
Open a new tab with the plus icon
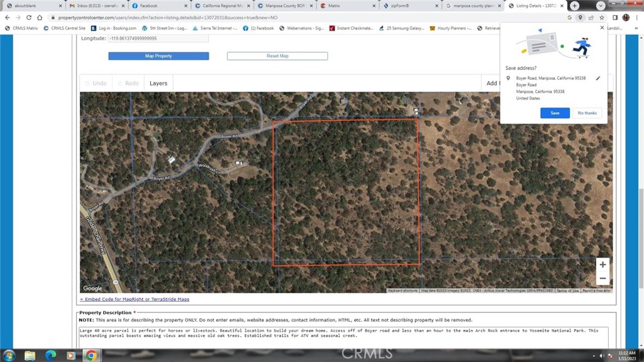[575, 6]
